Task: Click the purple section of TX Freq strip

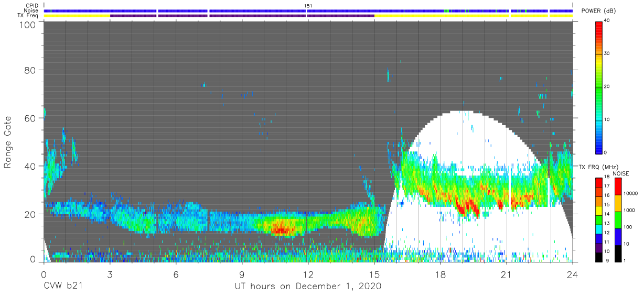Action: (x=242, y=16)
